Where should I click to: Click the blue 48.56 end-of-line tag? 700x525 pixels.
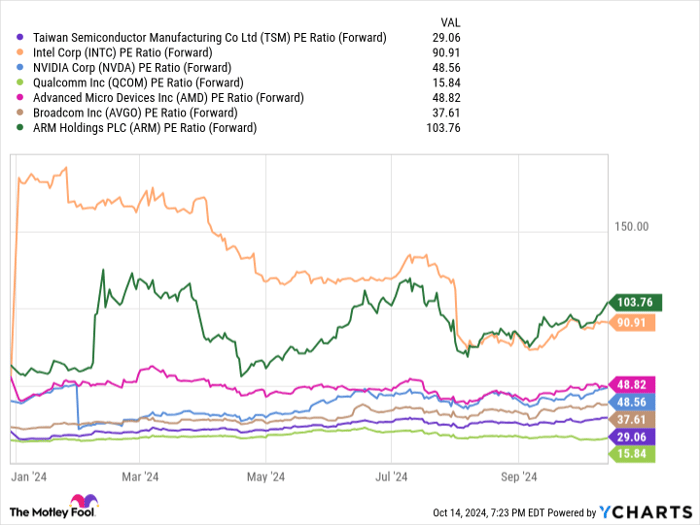point(632,402)
